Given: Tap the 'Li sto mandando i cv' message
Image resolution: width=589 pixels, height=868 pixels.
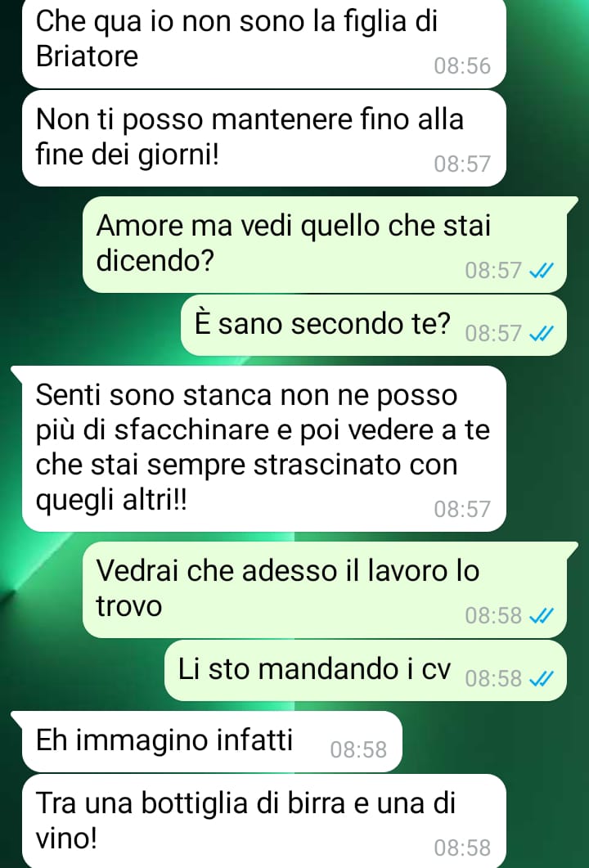Looking at the screenshot, I should tap(366, 670).
